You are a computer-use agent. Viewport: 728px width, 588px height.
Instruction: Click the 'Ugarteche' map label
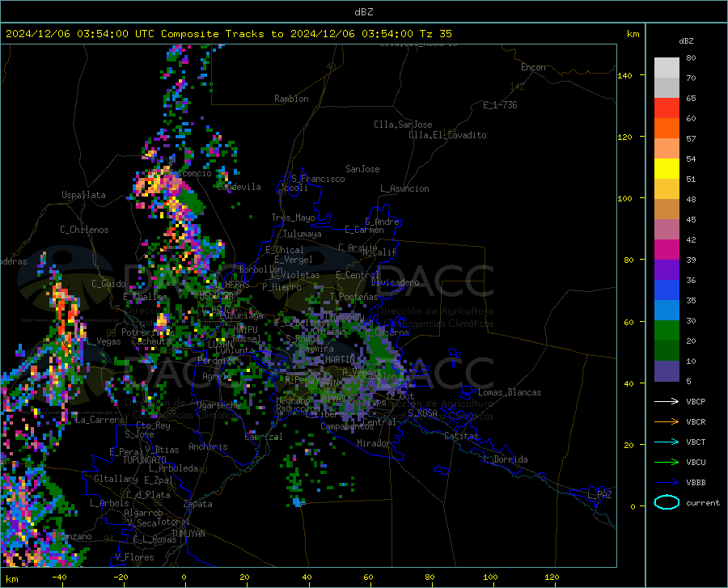tap(218, 404)
